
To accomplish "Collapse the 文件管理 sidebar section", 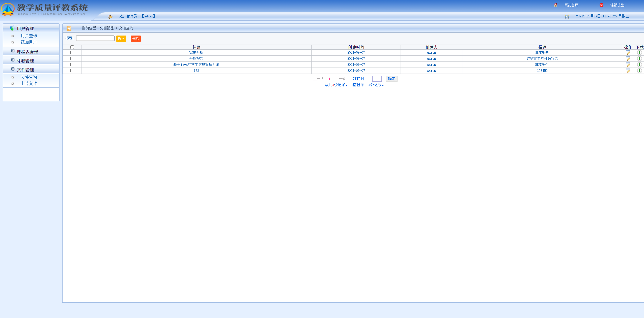I will (25, 70).
